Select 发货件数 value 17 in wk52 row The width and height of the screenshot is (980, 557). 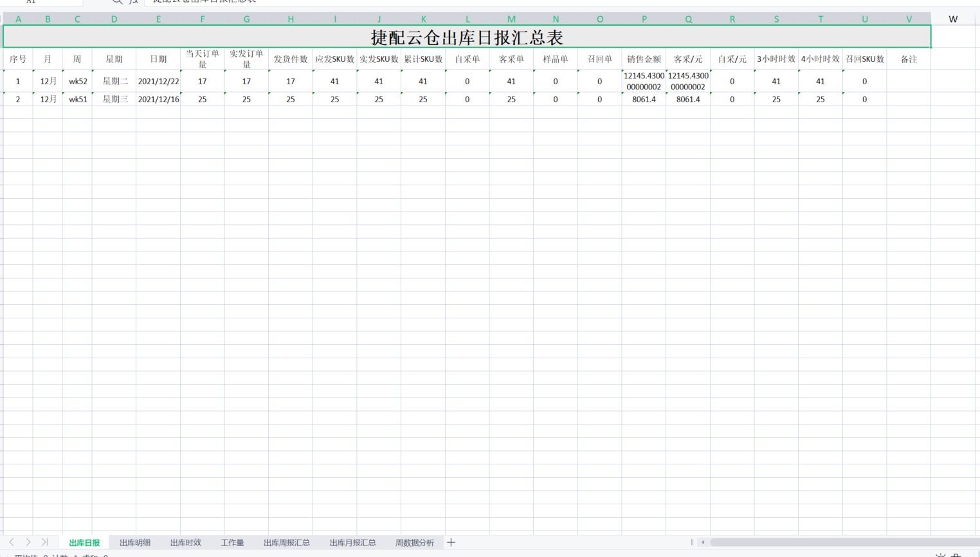291,81
